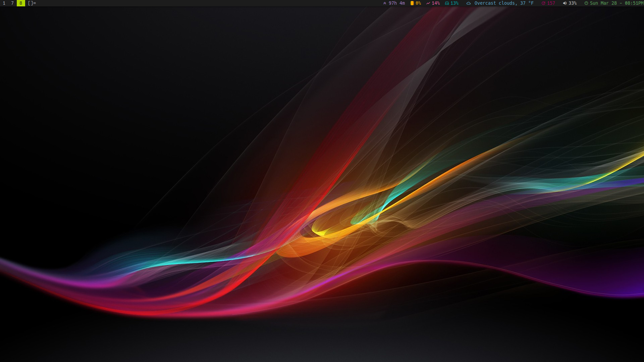The width and height of the screenshot is (644, 362).
Task: Open the Overcast clouds weather text
Action: (x=504, y=3)
